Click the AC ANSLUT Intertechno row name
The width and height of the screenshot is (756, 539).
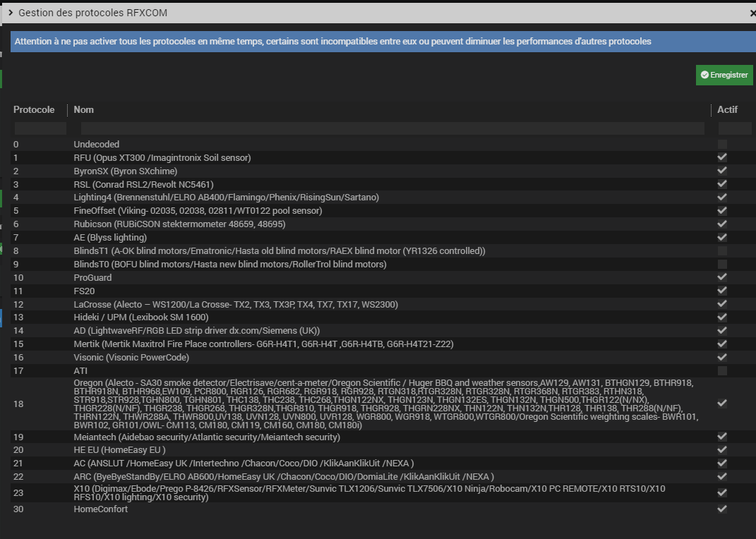click(244, 464)
